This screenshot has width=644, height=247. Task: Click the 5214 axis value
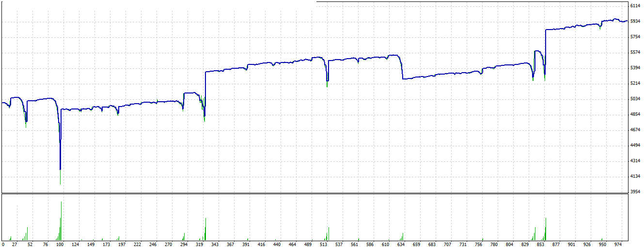click(636, 83)
